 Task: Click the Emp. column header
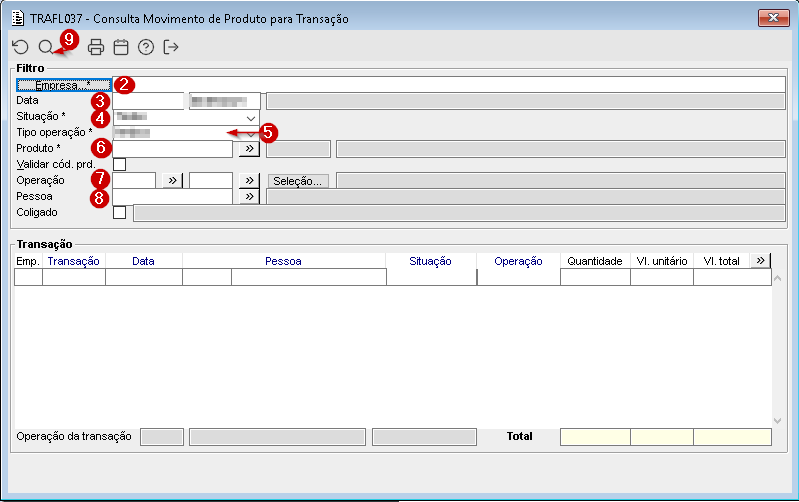tap(28, 261)
